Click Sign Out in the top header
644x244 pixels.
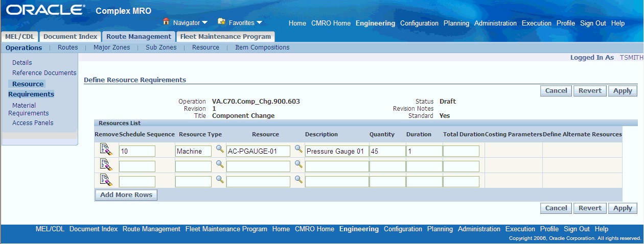pos(593,23)
